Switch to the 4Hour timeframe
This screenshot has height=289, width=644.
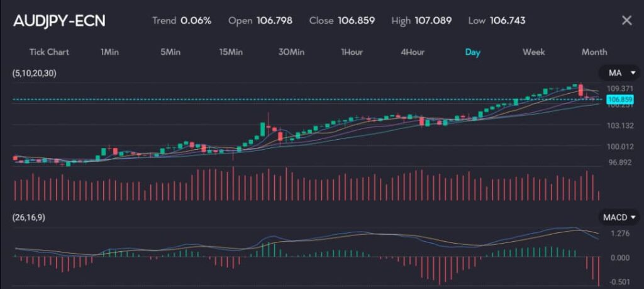coord(413,52)
